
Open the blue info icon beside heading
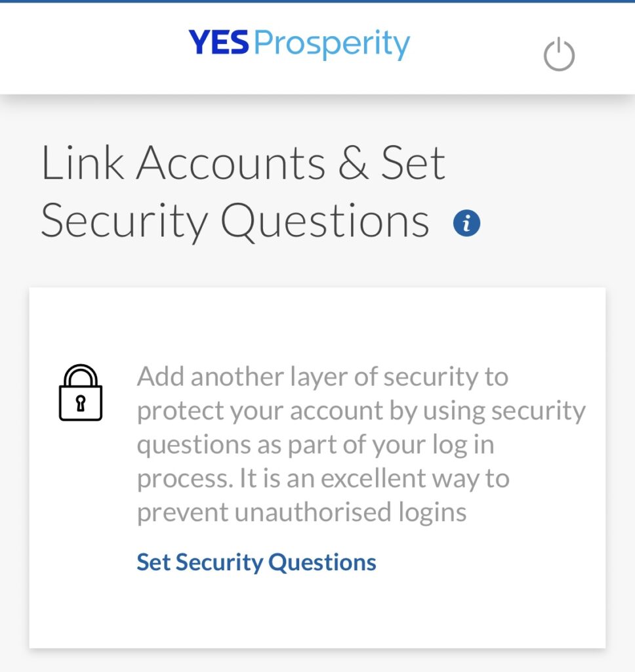[466, 223]
